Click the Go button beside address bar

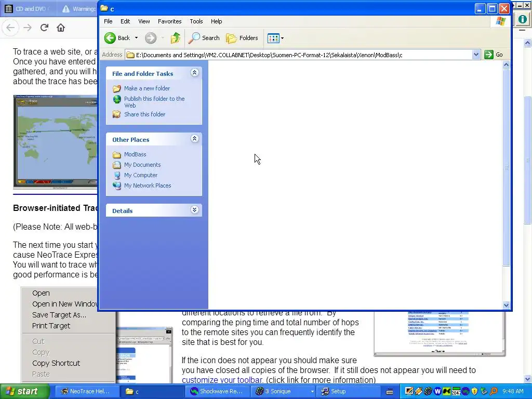(x=494, y=55)
